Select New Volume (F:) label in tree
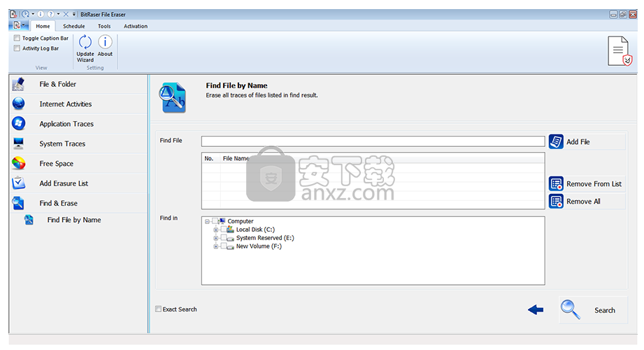644x350 pixels. 259,246
